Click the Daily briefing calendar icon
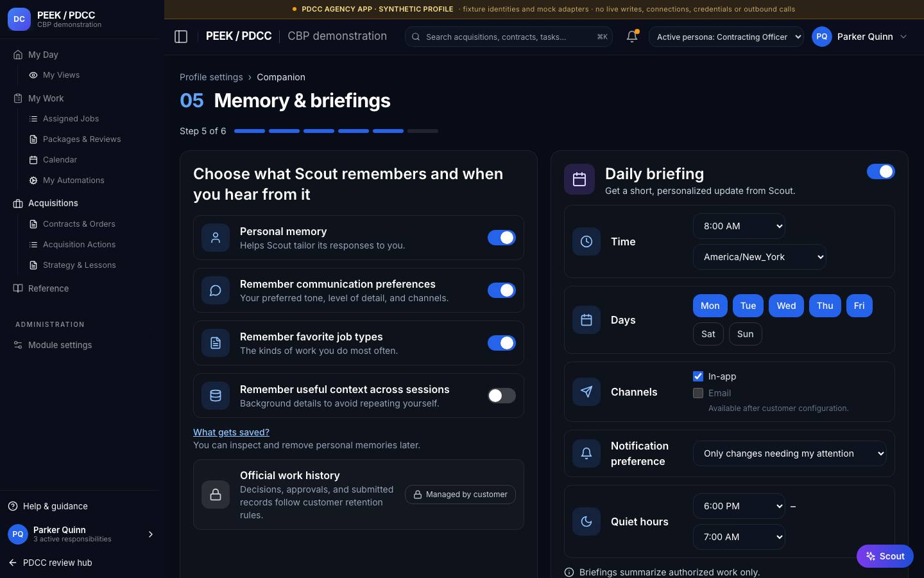Viewport: 924px width, 578px height. [x=579, y=179]
